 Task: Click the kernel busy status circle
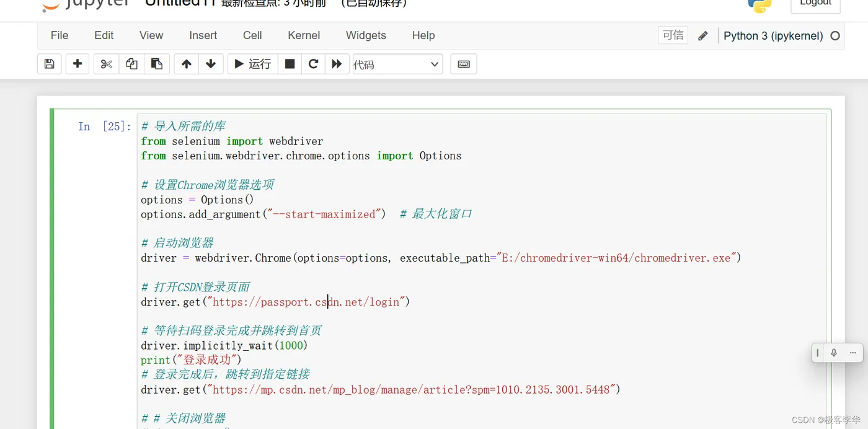(836, 36)
